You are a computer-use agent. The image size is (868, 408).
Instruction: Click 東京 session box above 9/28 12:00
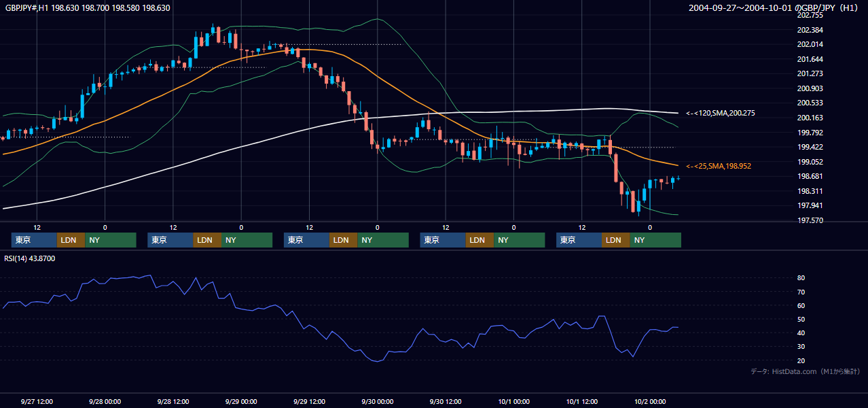170,240
